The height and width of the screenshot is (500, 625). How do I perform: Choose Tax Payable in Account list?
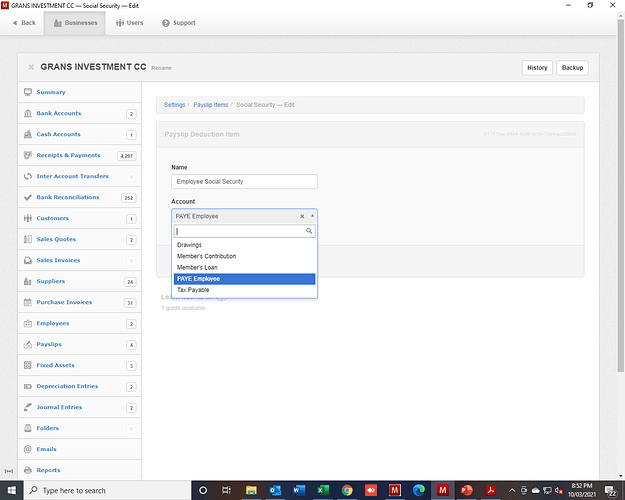click(244, 290)
